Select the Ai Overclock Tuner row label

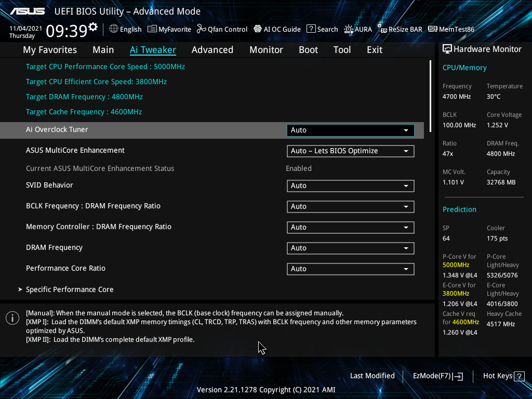pyautogui.click(x=57, y=129)
